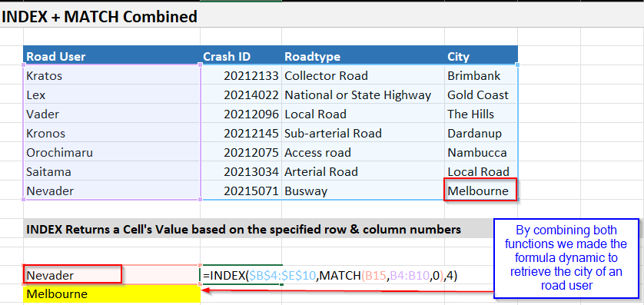Select the 'Brimbank' city cell

(x=481, y=75)
